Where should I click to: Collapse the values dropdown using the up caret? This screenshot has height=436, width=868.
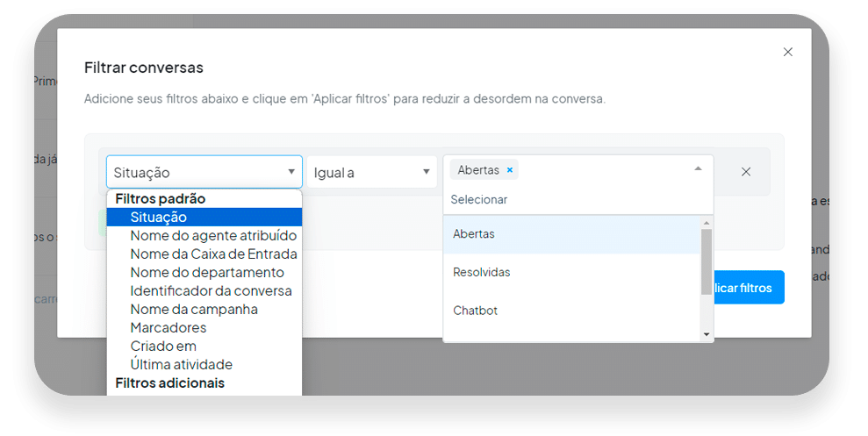(x=698, y=168)
